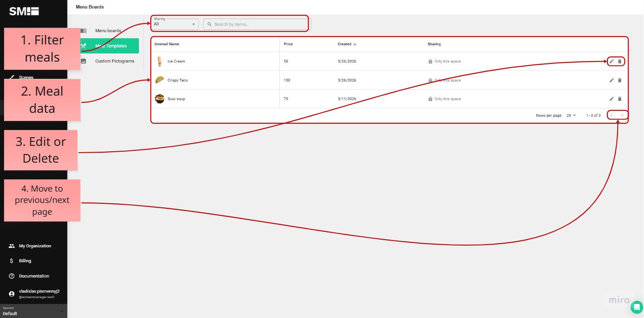Screen dimensions: 644x318
Task: Click the lock icon on the Ice Cream row
Action: 430,61
